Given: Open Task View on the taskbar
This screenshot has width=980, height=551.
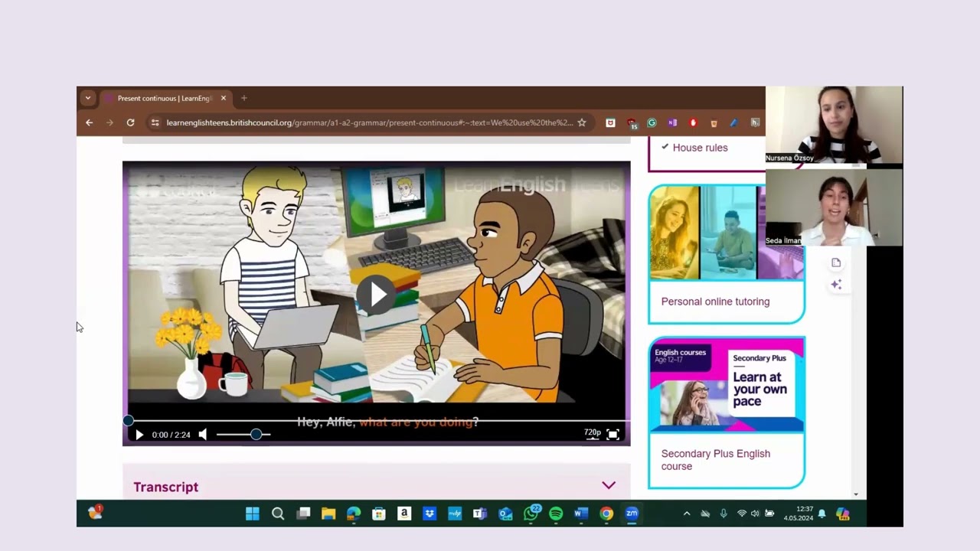Looking at the screenshot, I should point(303,514).
